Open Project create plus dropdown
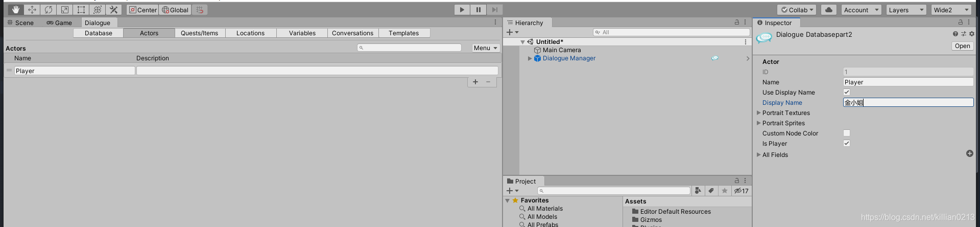The width and height of the screenshot is (980, 227). click(512, 191)
